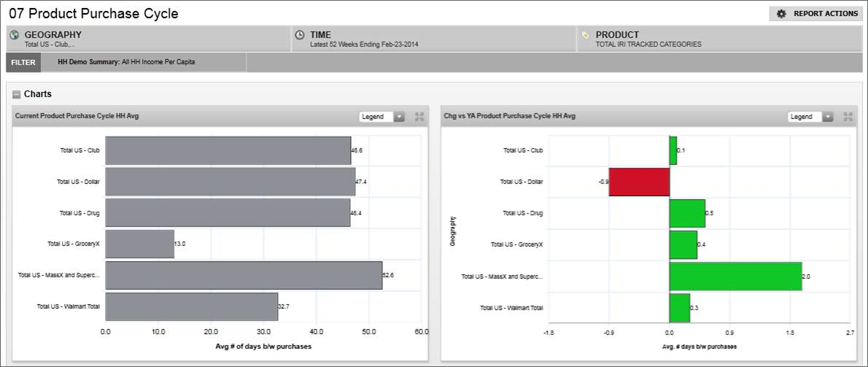Click the gray GroceryX bar
Image resolution: width=868 pixels, height=367 pixels.
pyautogui.click(x=139, y=244)
